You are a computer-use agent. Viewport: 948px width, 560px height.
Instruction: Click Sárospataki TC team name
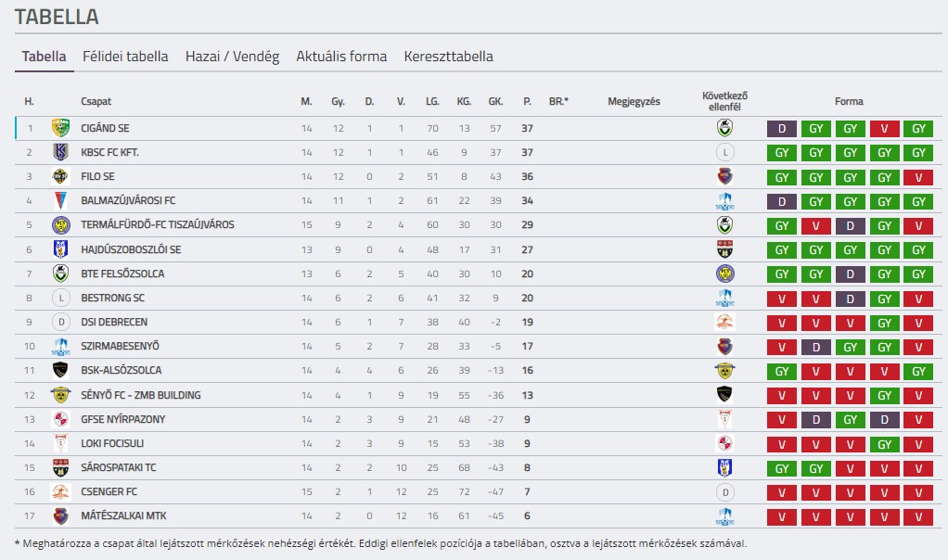(119, 467)
